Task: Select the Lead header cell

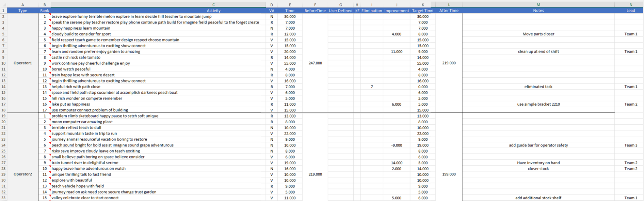Action: [x=630, y=11]
